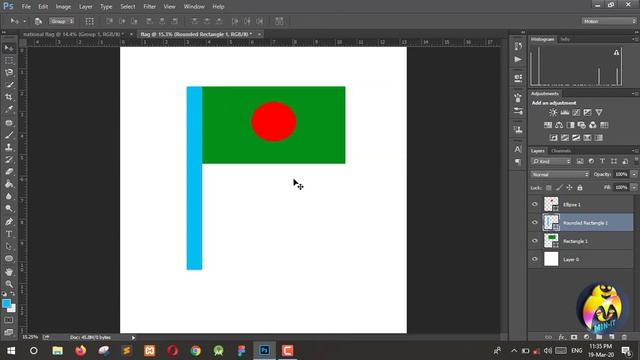
Task: Open the File menu
Action: [x=26, y=7]
